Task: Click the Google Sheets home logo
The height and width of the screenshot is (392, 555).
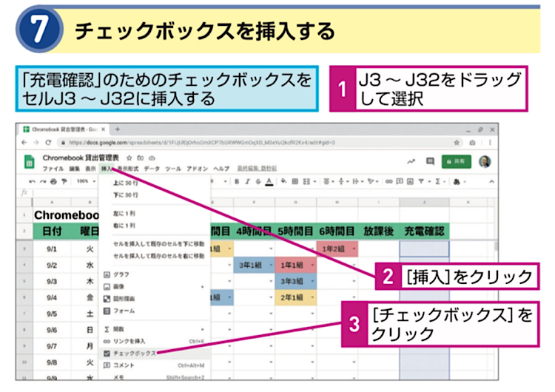Action: 29,163
